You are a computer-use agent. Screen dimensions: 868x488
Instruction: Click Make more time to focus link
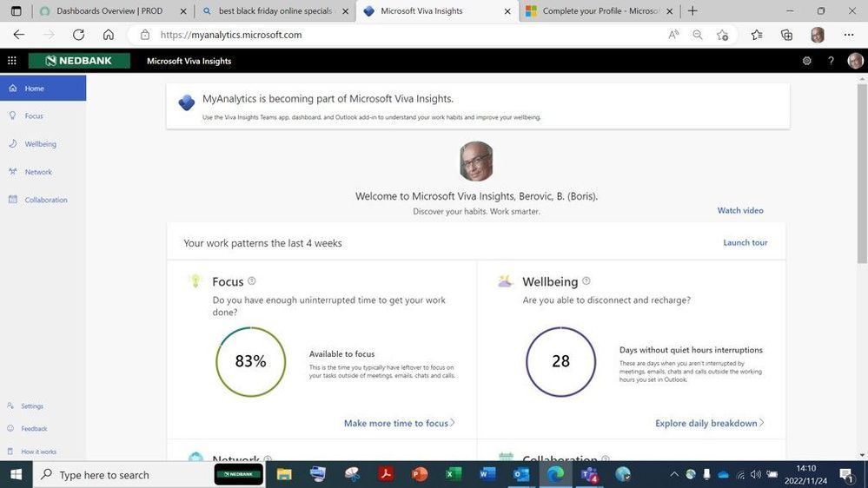[x=399, y=423]
